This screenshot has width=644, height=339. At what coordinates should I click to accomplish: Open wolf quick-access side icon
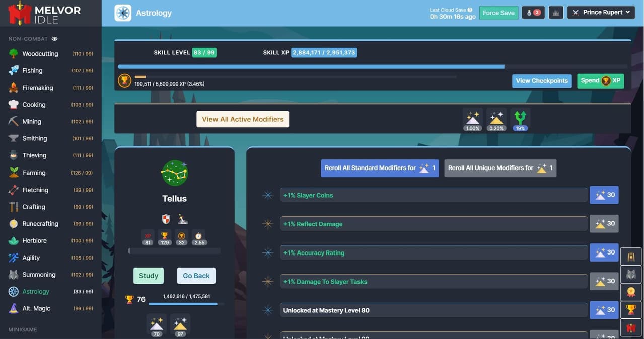click(x=631, y=274)
